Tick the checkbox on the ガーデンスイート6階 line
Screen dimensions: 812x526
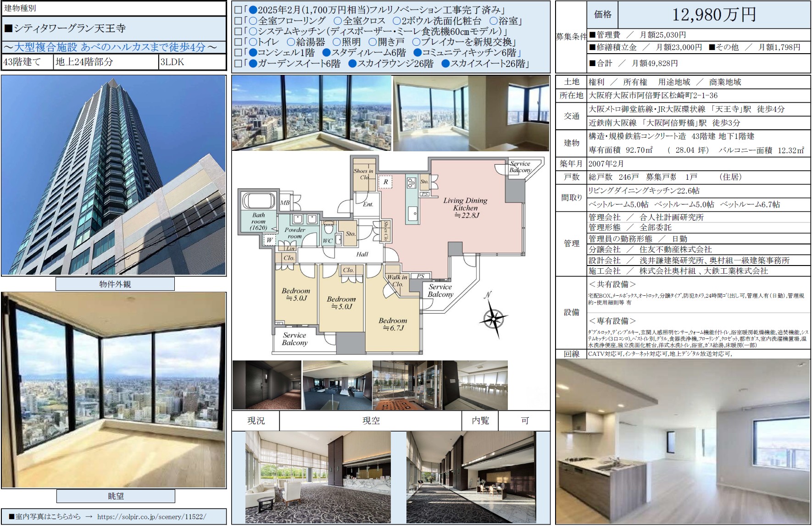point(237,64)
